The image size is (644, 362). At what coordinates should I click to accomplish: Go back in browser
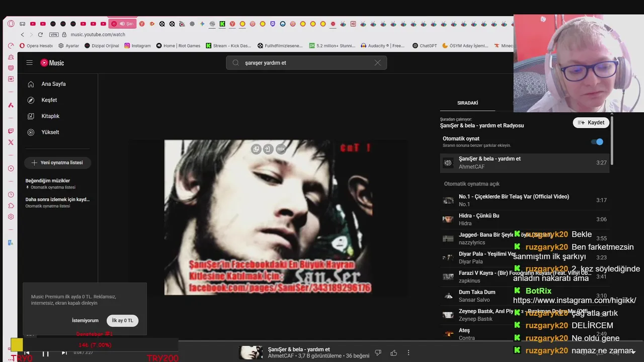coord(23,35)
